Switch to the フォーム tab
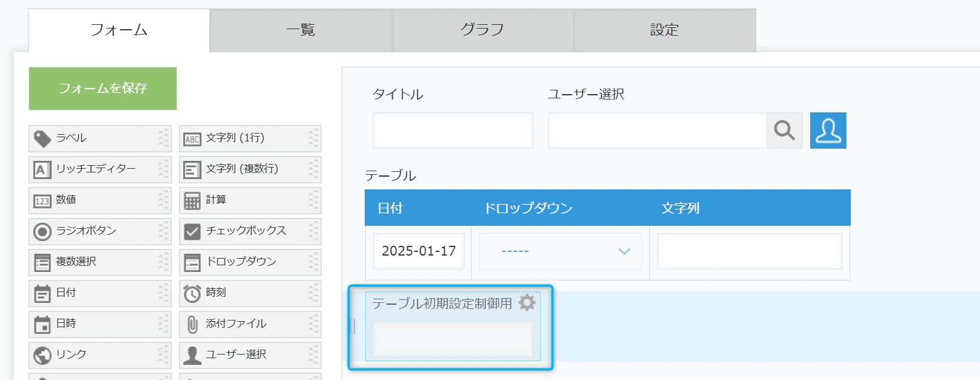Image resolution: width=980 pixels, height=380 pixels. pos(119,30)
